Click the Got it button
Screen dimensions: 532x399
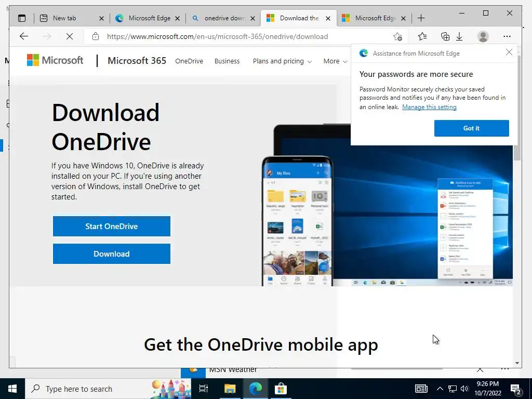(471, 128)
